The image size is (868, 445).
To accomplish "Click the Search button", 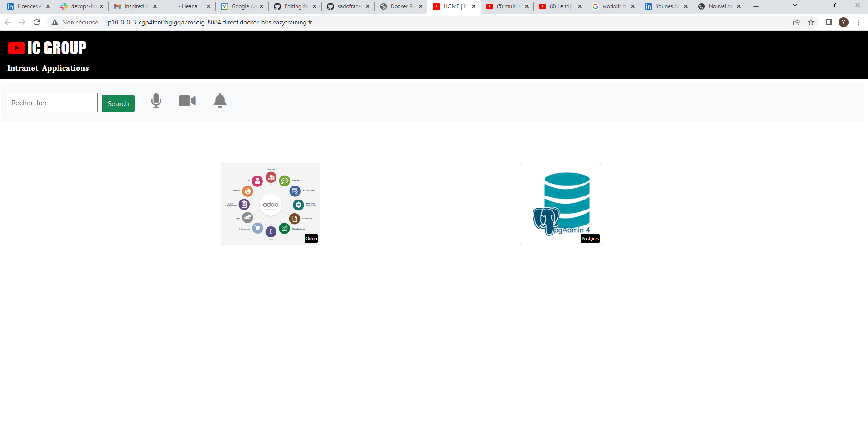I will pyautogui.click(x=118, y=103).
